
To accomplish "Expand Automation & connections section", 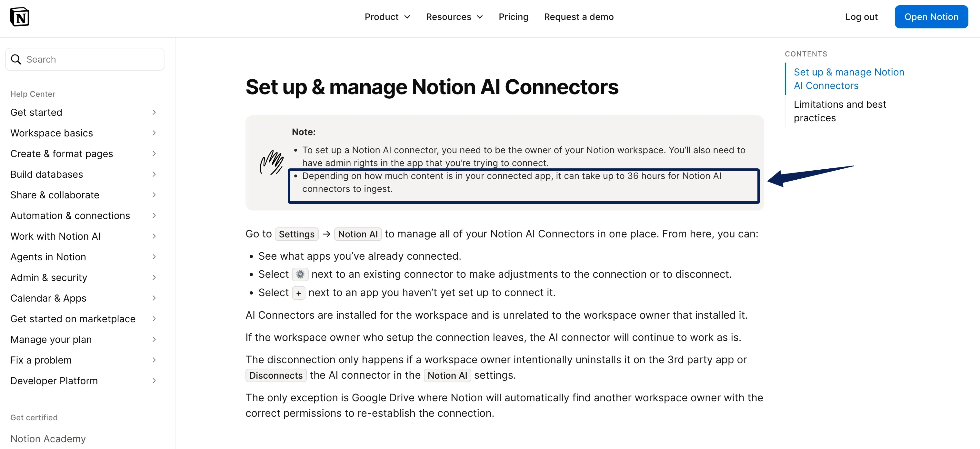I will (x=84, y=215).
